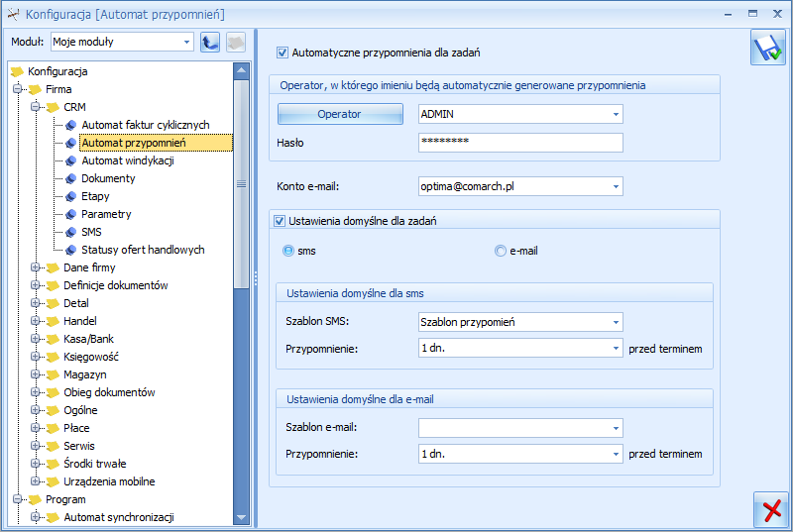This screenshot has width=793, height=532.
Task: Open the ADMIN operator dropdown
Action: [616, 114]
